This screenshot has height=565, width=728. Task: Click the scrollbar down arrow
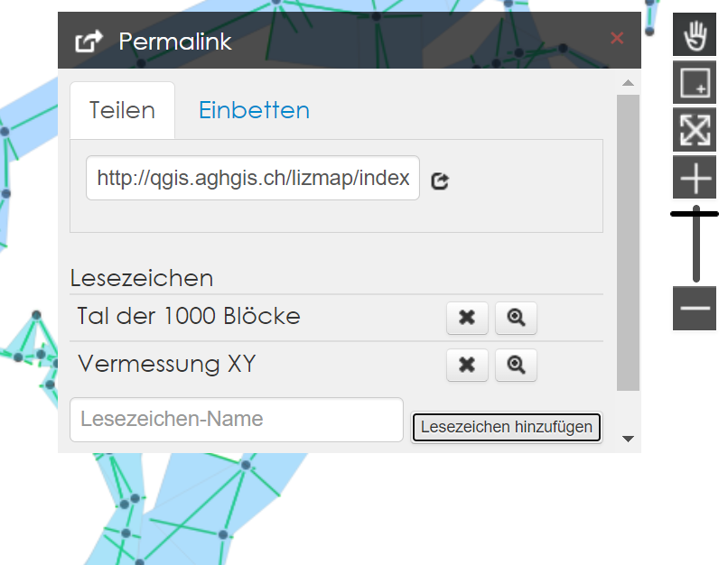(628, 440)
